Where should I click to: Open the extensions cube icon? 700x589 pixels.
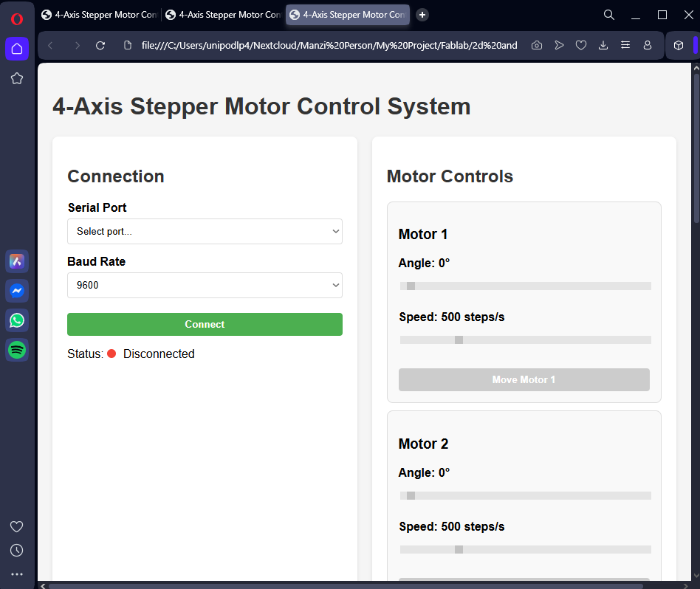point(679,46)
